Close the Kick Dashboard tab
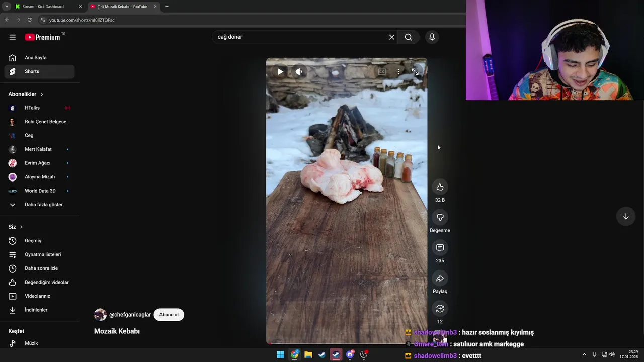Screen dimensions: 644x362 pos(80,7)
